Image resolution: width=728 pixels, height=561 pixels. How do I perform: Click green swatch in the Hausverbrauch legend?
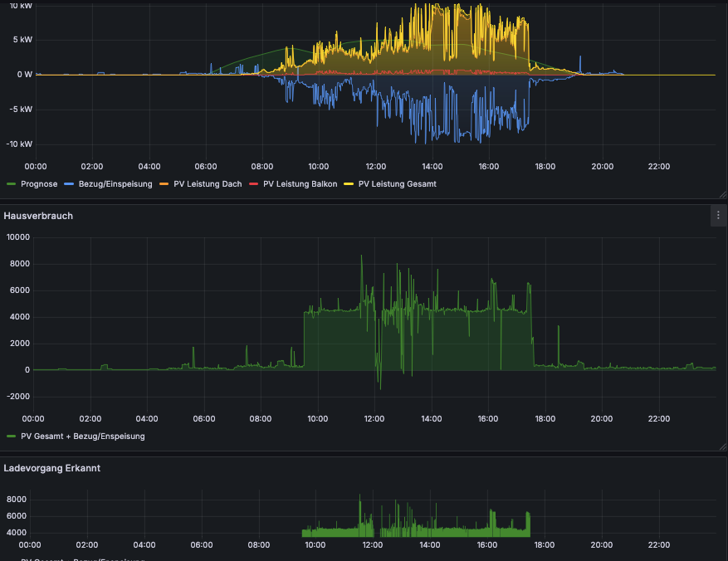(12, 436)
